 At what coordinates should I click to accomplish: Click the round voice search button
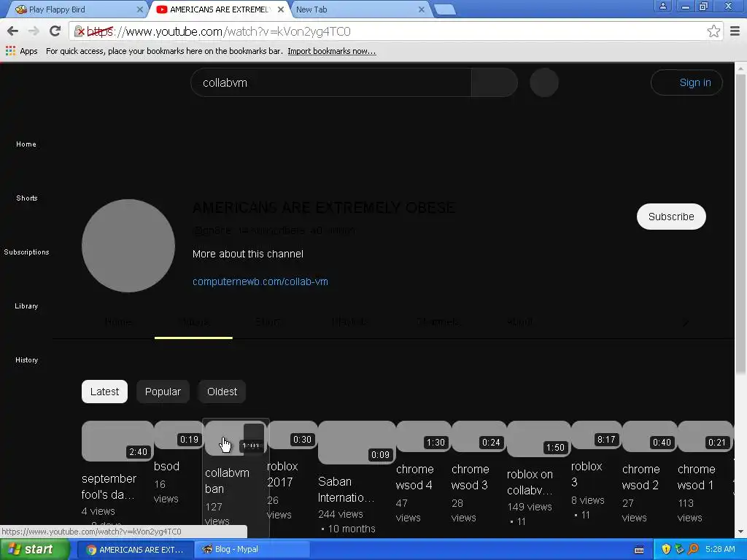tap(544, 82)
